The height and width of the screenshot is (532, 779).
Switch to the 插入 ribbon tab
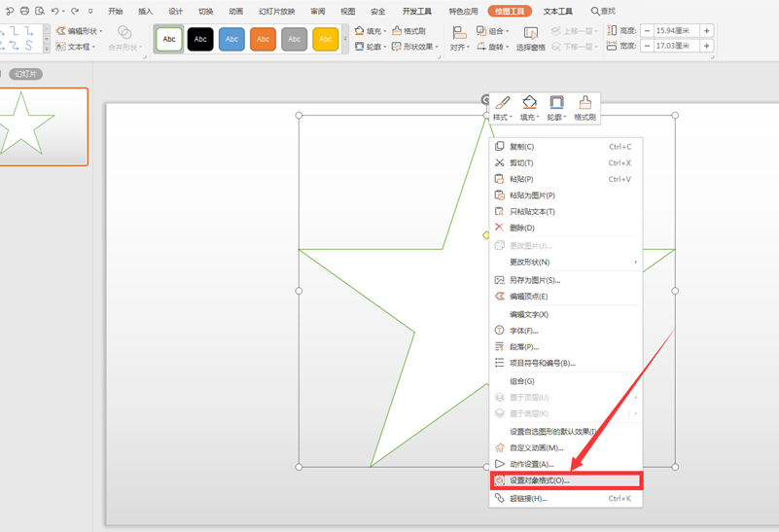pyautogui.click(x=146, y=11)
